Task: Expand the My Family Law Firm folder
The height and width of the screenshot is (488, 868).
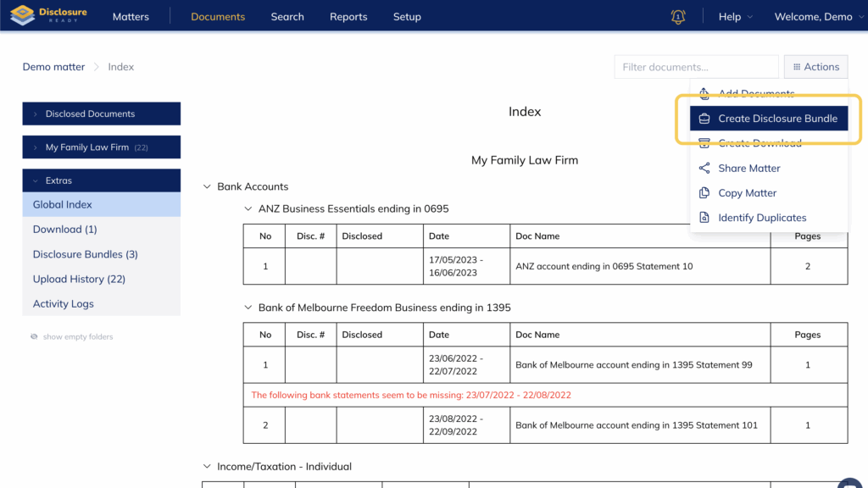Action: [36, 147]
